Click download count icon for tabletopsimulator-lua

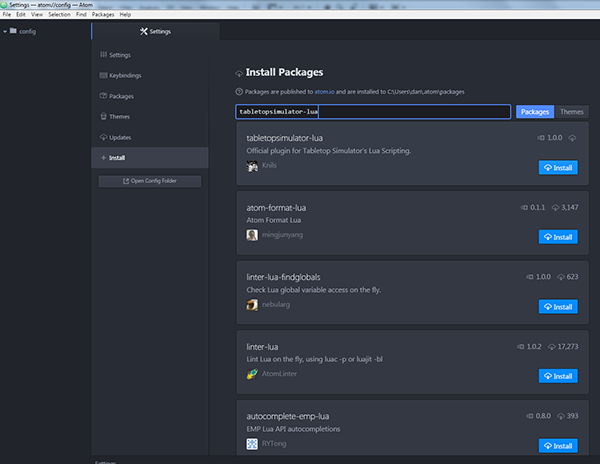point(572,138)
